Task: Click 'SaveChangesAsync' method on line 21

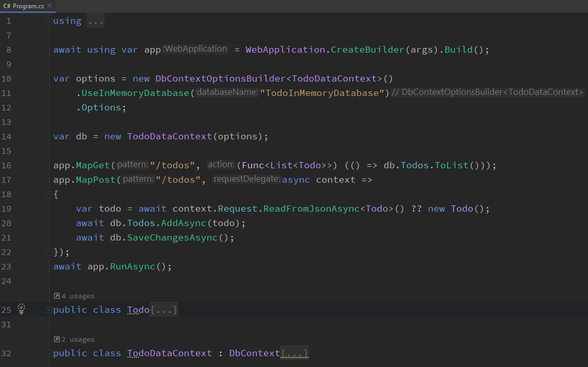Action: 172,237
